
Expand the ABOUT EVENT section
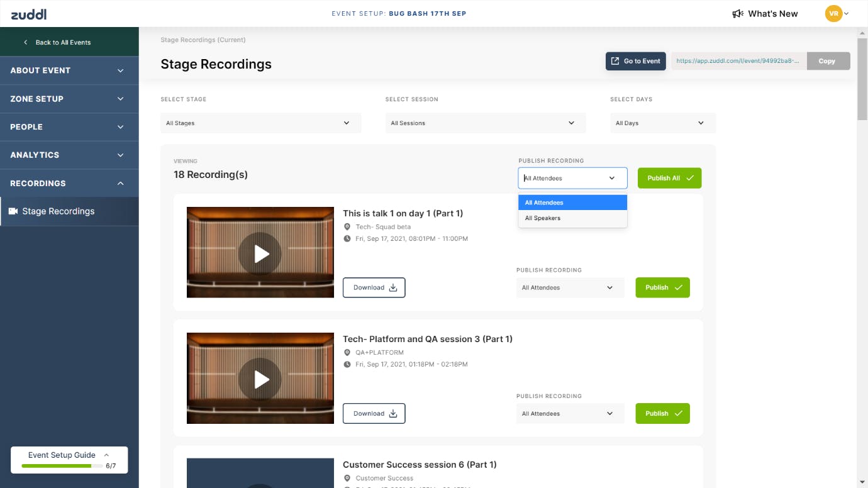69,70
